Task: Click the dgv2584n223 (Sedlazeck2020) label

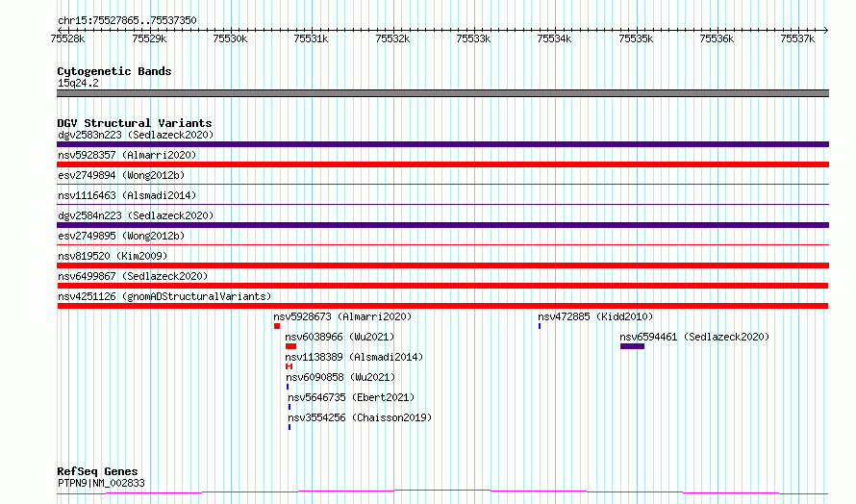Action: pos(136,215)
